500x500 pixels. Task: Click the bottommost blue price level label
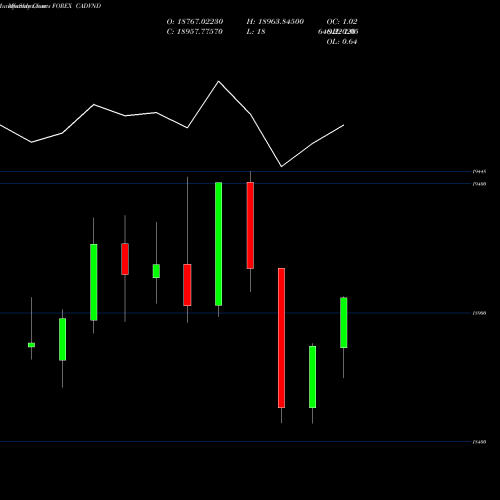pos(479,442)
